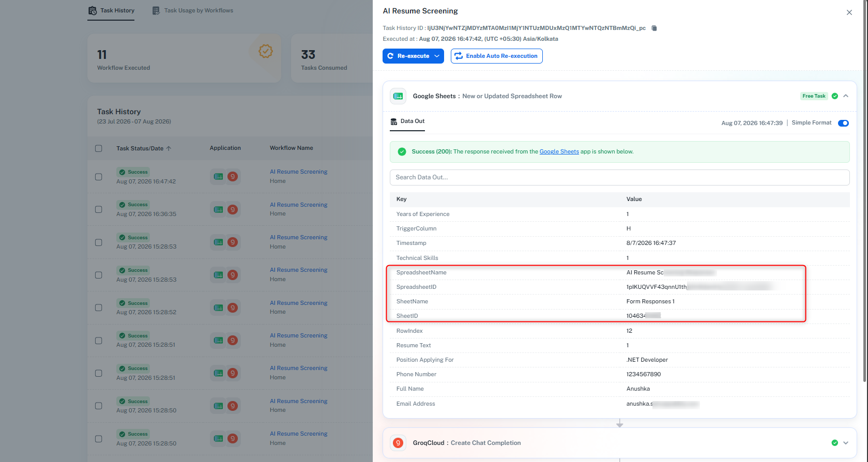
Task: Copy the Task History ID
Action: coord(654,28)
